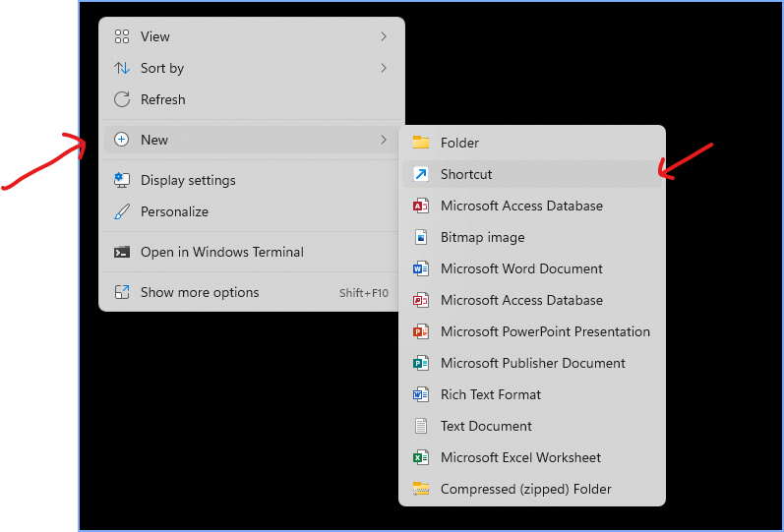This screenshot has height=532, width=784.
Task: Click the chevron next to New
Action: coord(384,140)
